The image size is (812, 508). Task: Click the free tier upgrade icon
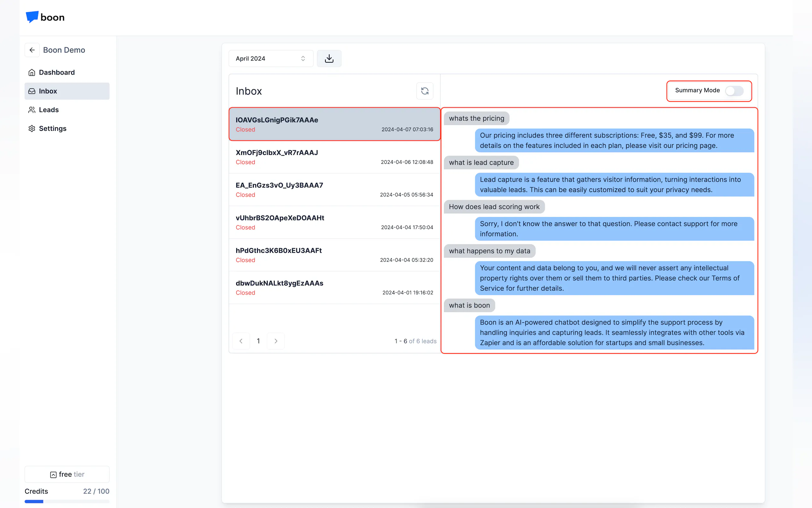[53, 474]
